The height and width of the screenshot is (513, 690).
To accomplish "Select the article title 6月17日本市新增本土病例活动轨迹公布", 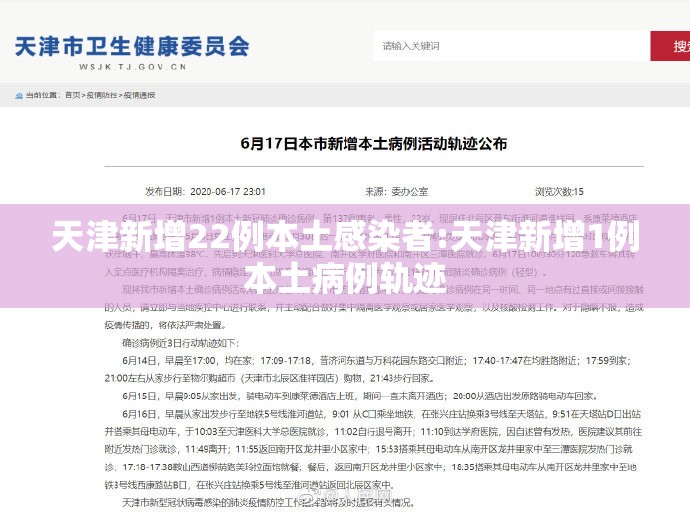I will click(374, 143).
